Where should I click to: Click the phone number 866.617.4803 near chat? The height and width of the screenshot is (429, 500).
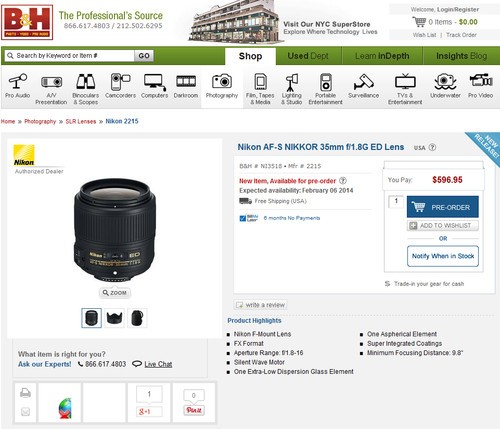tap(105, 364)
